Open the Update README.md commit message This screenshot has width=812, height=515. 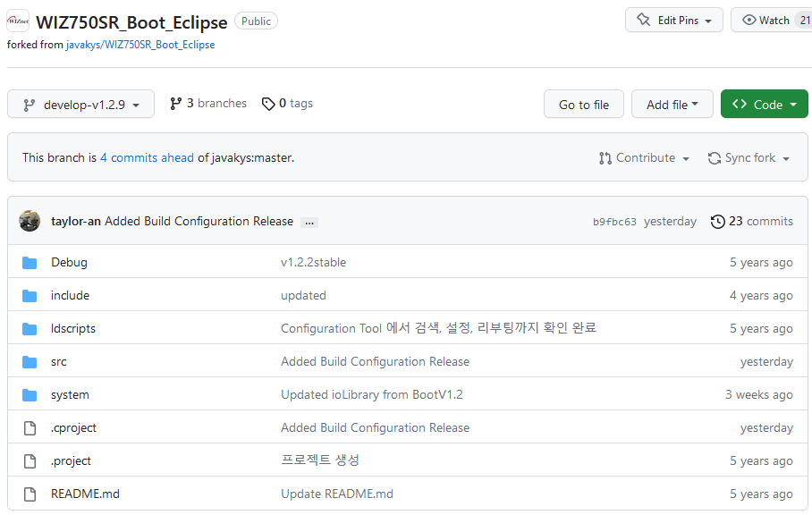click(336, 494)
